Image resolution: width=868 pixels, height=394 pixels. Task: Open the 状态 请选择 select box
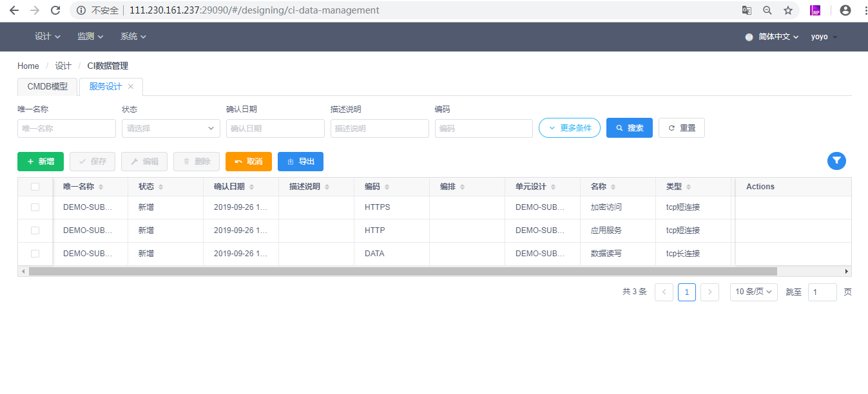point(171,128)
